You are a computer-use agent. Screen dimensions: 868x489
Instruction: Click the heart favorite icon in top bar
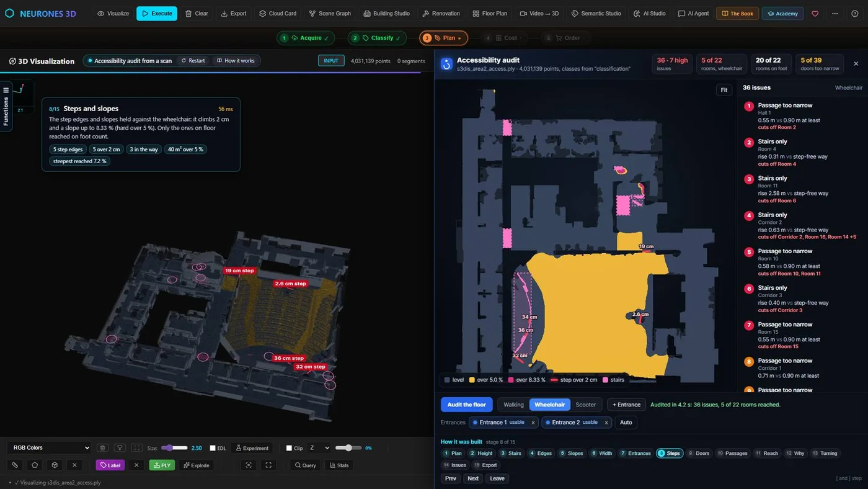coord(815,13)
